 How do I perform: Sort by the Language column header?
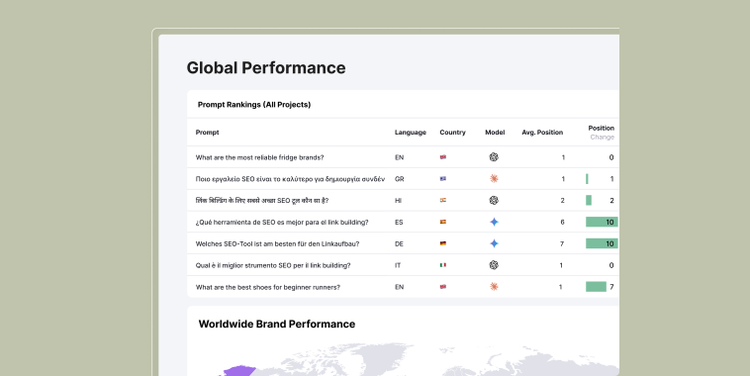[x=410, y=133]
